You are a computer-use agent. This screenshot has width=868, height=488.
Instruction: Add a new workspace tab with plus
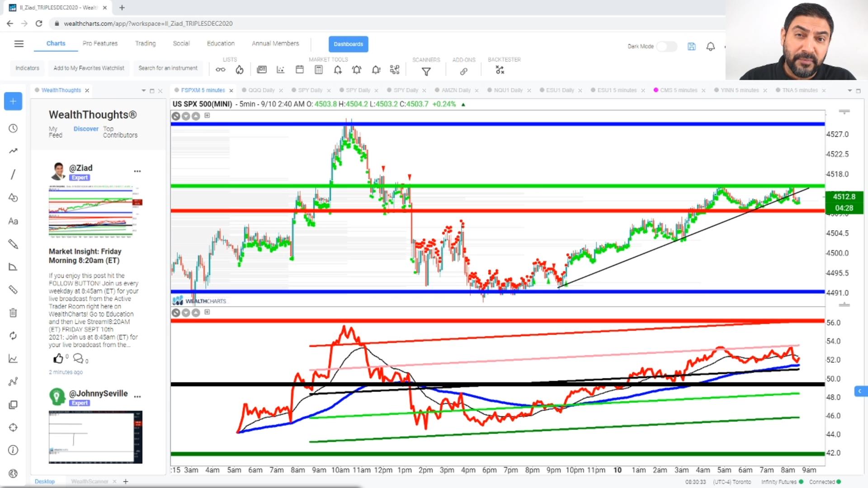pyautogui.click(x=126, y=482)
